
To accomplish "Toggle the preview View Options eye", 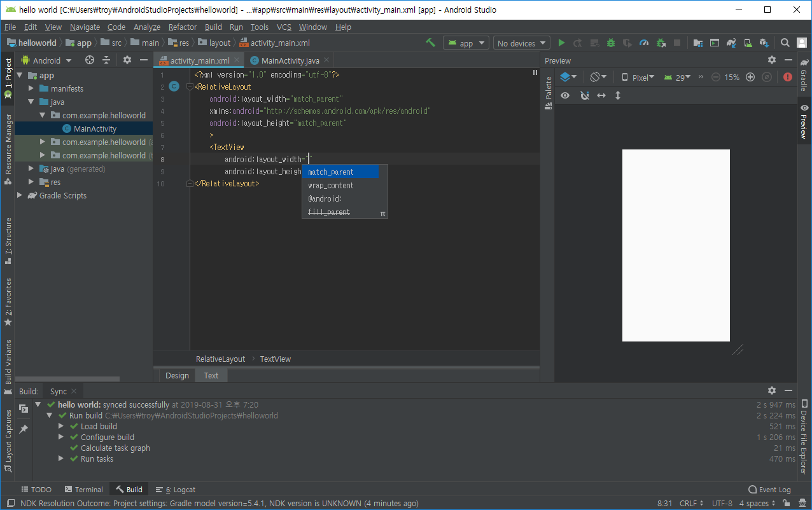I will 565,95.
